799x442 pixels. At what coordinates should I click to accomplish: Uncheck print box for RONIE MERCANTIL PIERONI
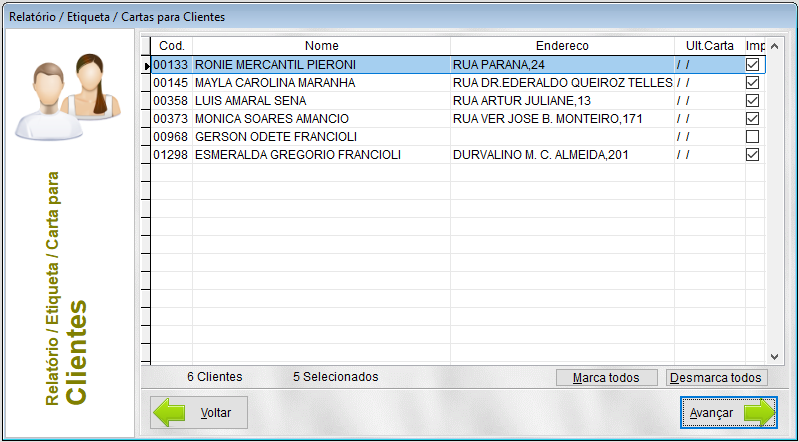[752, 65]
